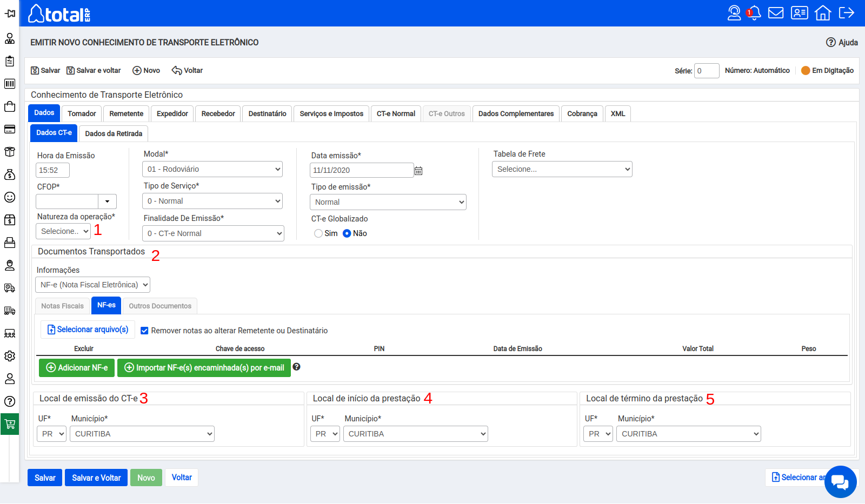
Task: Open the Tabela de Frete dropdown
Action: [x=562, y=169]
